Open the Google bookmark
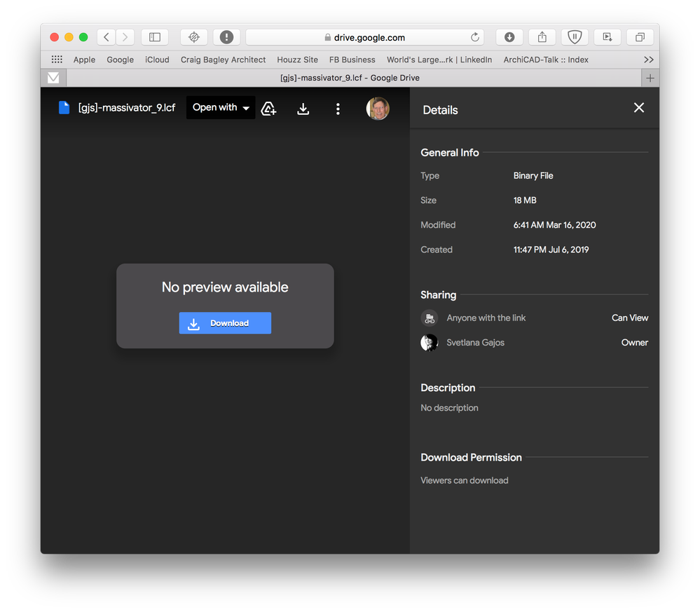This screenshot has width=700, height=612. (x=120, y=60)
